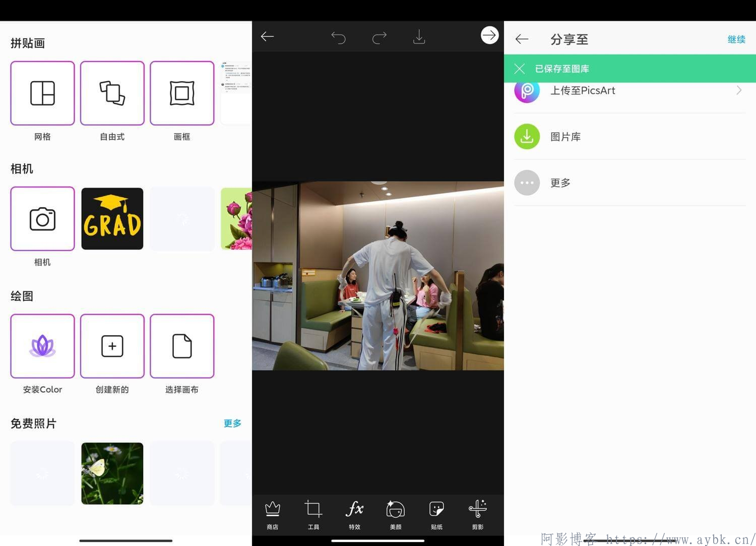This screenshot has width=756, height=546.
Task: Tap the 继续 continue link
Action: click(x=736, y=39)
